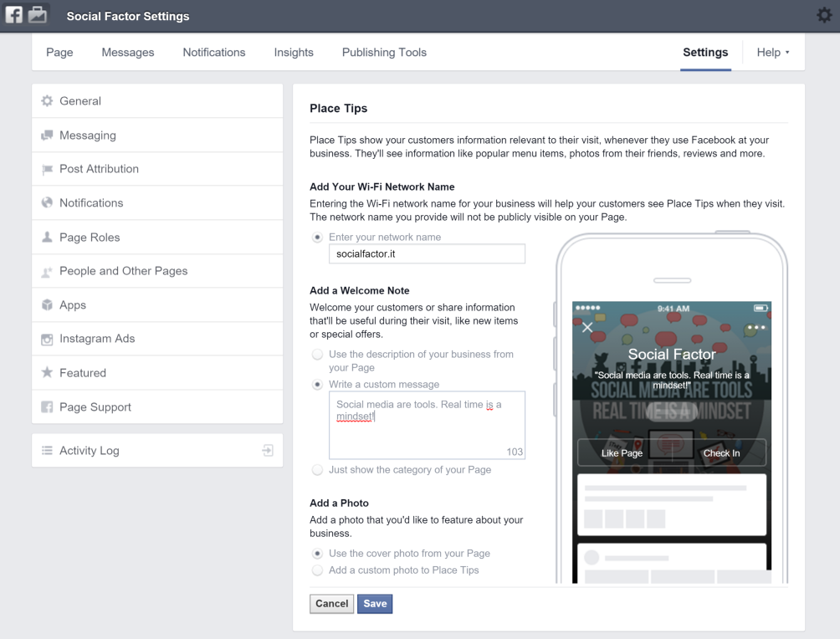Open the Page Roles label
Viewport: 840px width, 639px height.
tap(90, 238)
